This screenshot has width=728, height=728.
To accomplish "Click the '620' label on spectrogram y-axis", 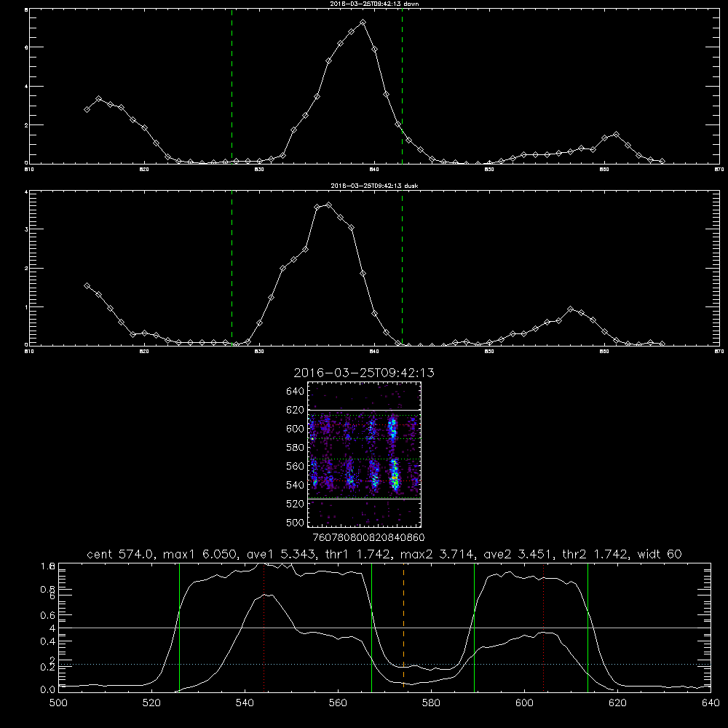I will point(296,410).
